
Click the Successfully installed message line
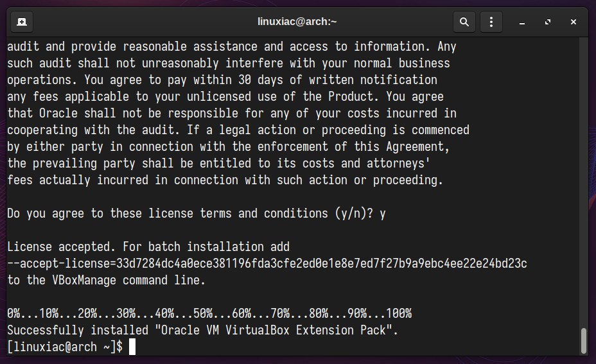click(202, 330)
